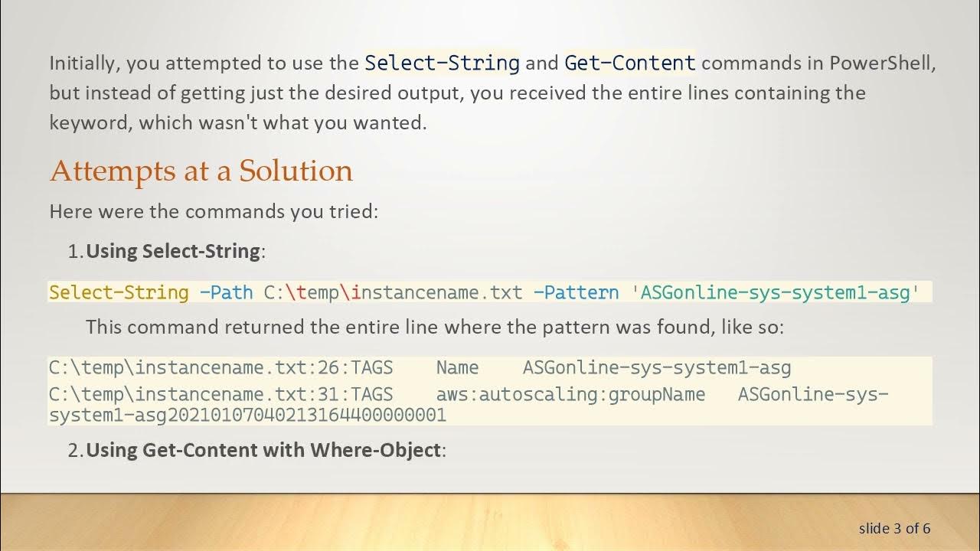Viewport: 980px width, 551px height.
Task: Click the "Attempts at a Solution" heading
Action: (x=201, y=171)
